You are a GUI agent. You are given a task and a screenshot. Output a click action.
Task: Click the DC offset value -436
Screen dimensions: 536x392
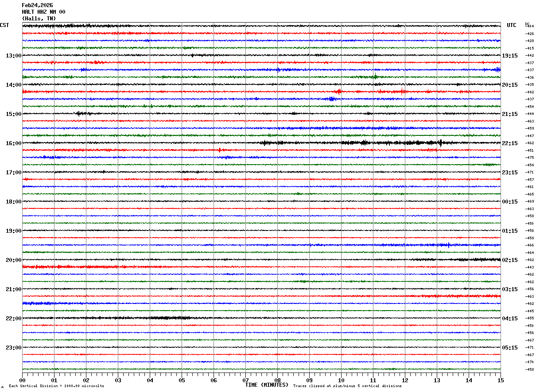coord(529,77)
